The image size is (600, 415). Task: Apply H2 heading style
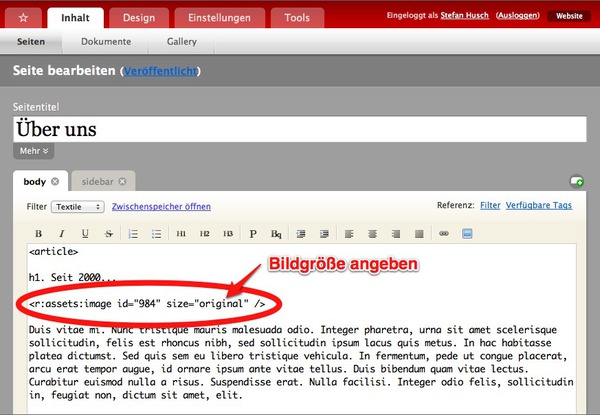pyautogui.click(x=204, y=233)
